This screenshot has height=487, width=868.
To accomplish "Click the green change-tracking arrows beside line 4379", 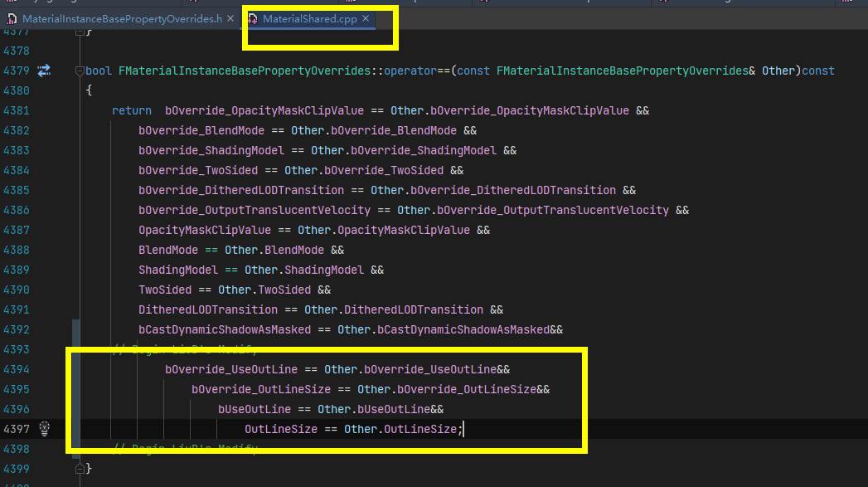I will (45, 71).
